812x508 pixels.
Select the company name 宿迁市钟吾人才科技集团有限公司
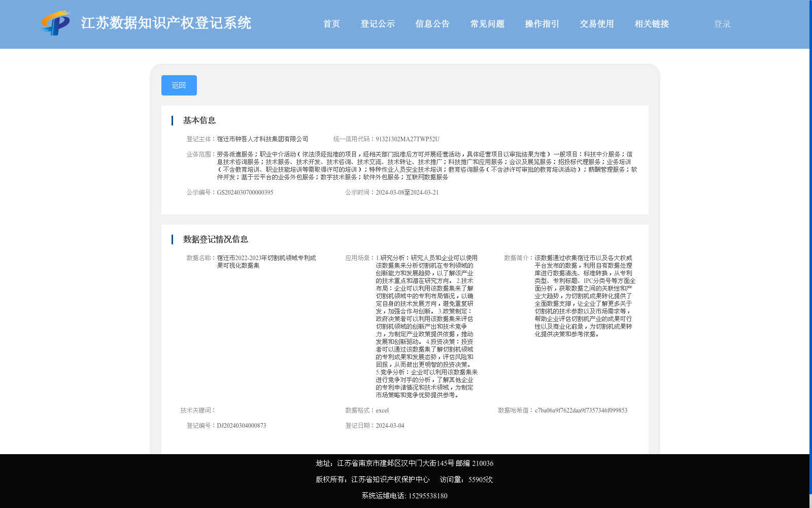pos(262,139)
